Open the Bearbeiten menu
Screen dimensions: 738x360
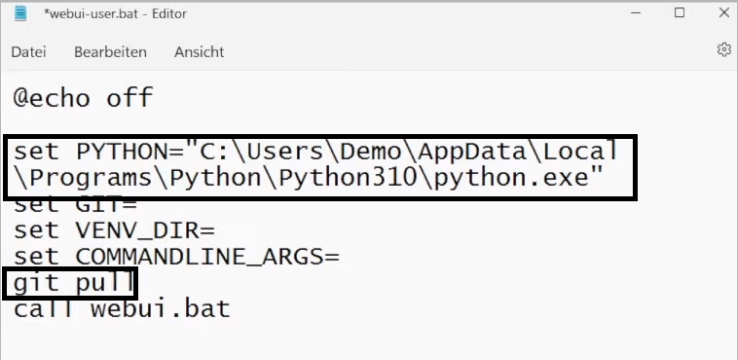pyautogui.click(x=111, y=52)
